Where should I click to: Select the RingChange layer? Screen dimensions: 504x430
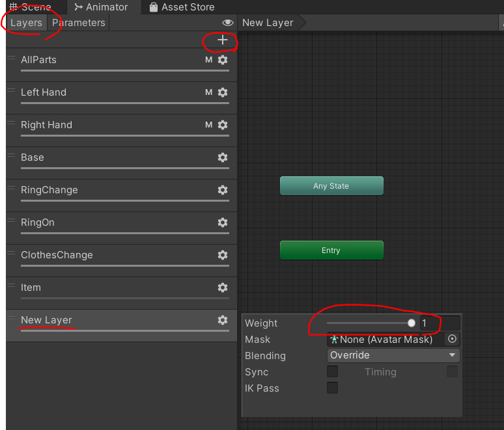[x=122, y=195]
